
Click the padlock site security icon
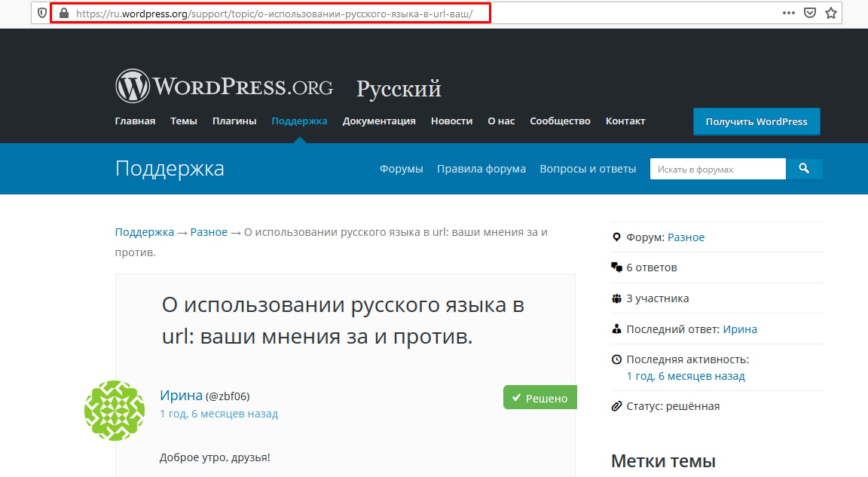coord(63,13)
